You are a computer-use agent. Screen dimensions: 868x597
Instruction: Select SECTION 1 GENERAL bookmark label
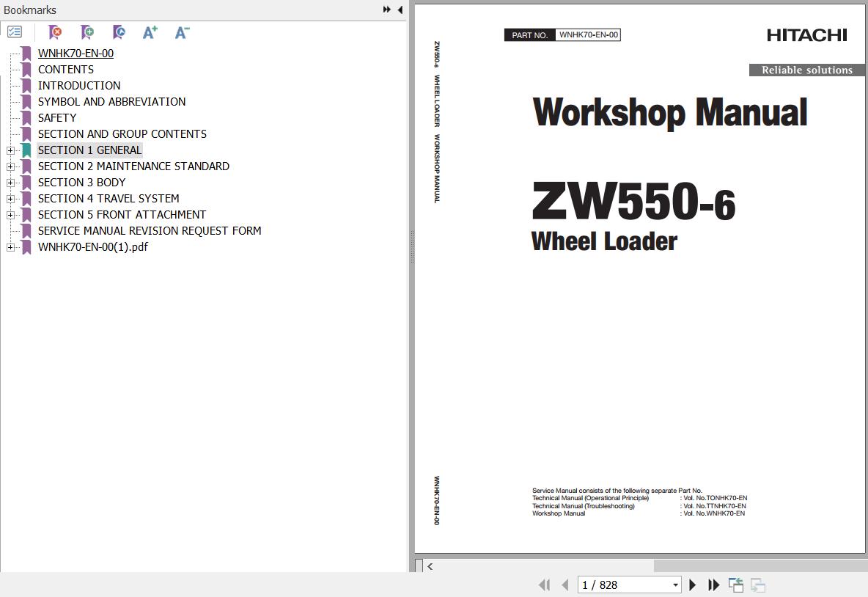(x=89, y=150)
